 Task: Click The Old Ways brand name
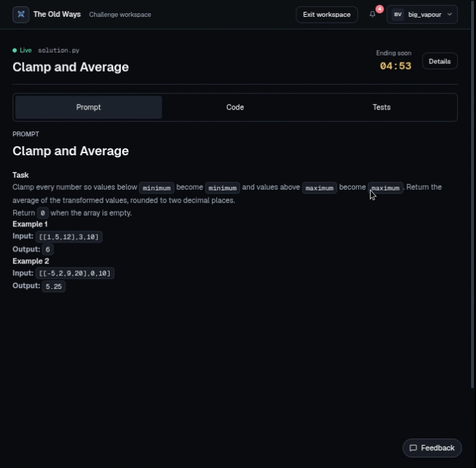(x=57, y=14)
